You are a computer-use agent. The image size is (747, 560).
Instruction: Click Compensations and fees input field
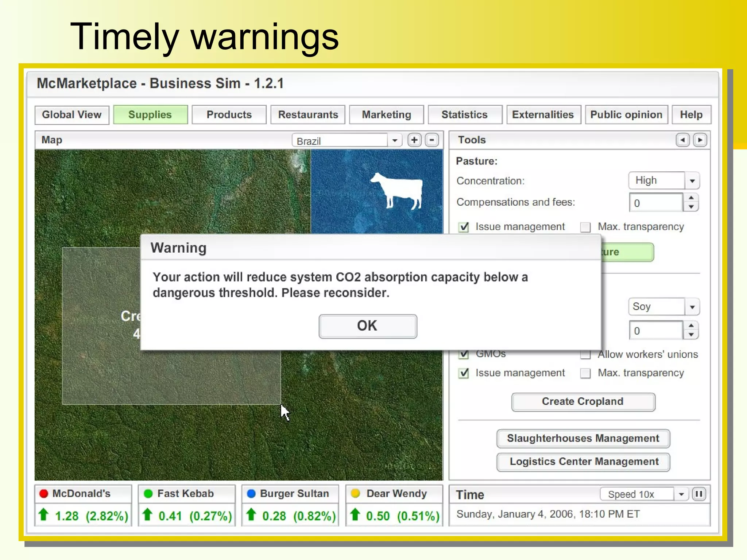point(656,202)
